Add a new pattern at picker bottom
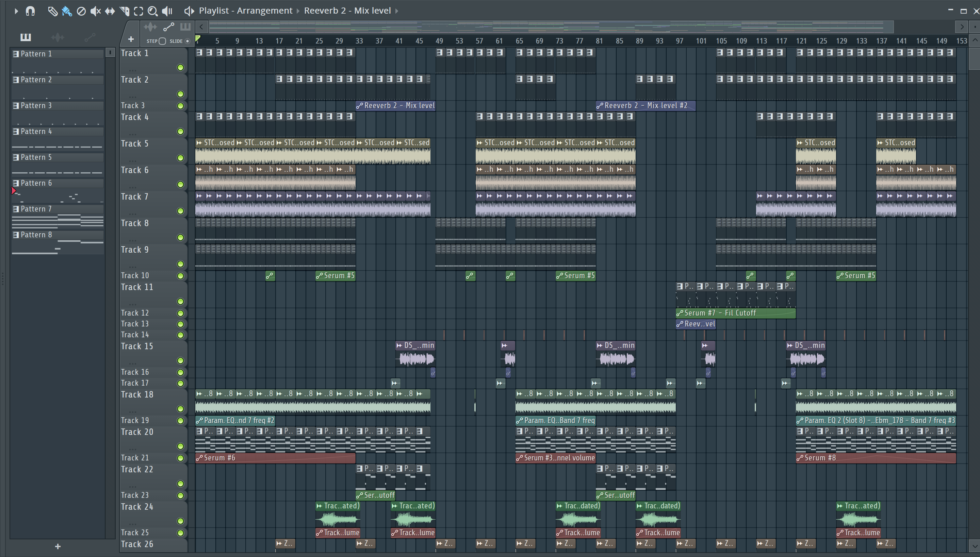 pyautogui.click(x=58, y=546)
